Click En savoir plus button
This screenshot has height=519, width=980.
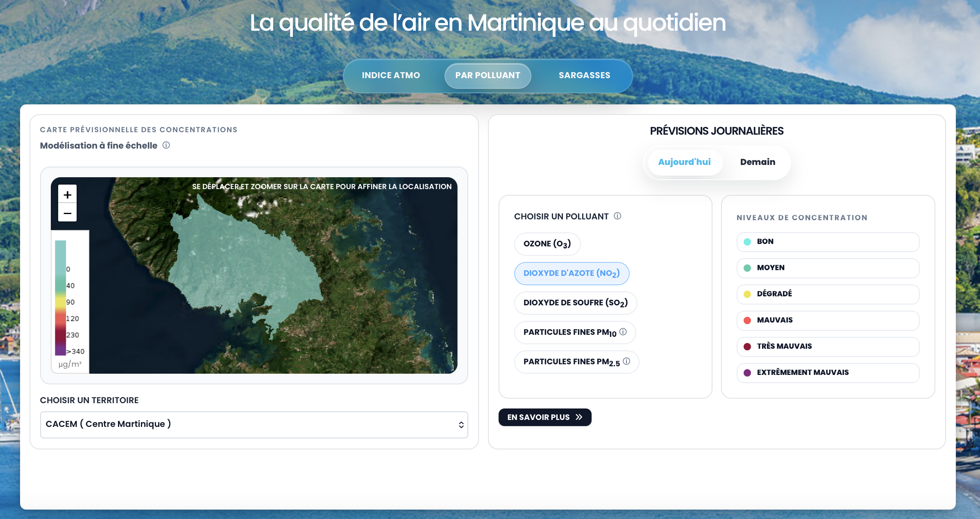544,417
